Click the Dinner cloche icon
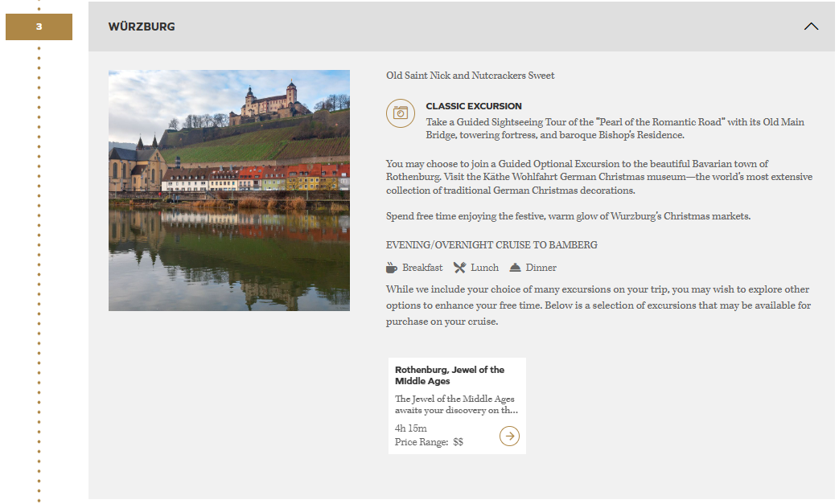Image resolution: width=839 pixels, height=504 pixels. click(515, 268)
